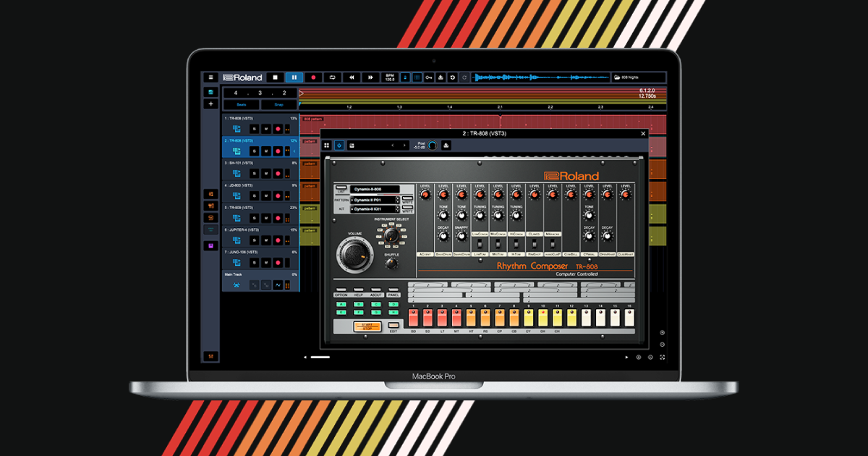Image resolution: width=868 pixels, height=456 pixels.
Task: Open the 808 Nights project selector
Action: tap(637, 77)
